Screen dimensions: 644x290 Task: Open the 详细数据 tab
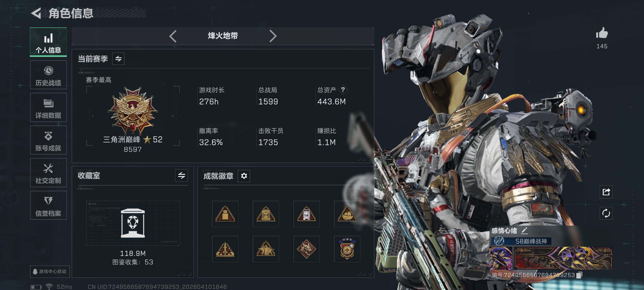[x=48, y=107]
